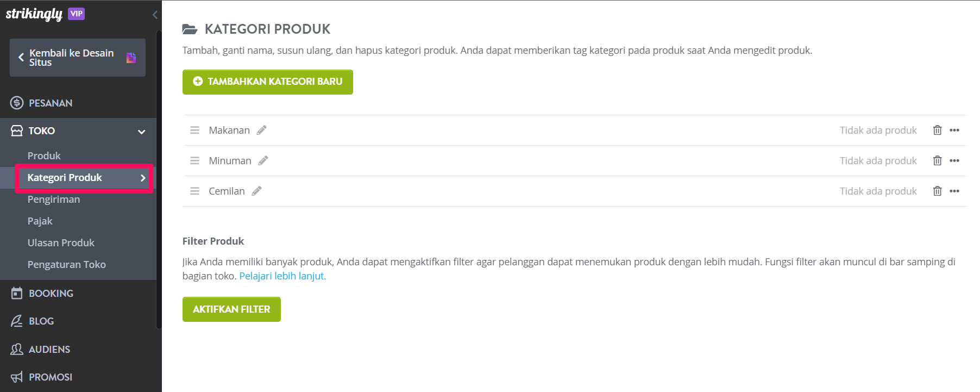Click TAMBAHKAN KATEGORI BARU button
The image size is (980, 392).
[x=268, y=82]
